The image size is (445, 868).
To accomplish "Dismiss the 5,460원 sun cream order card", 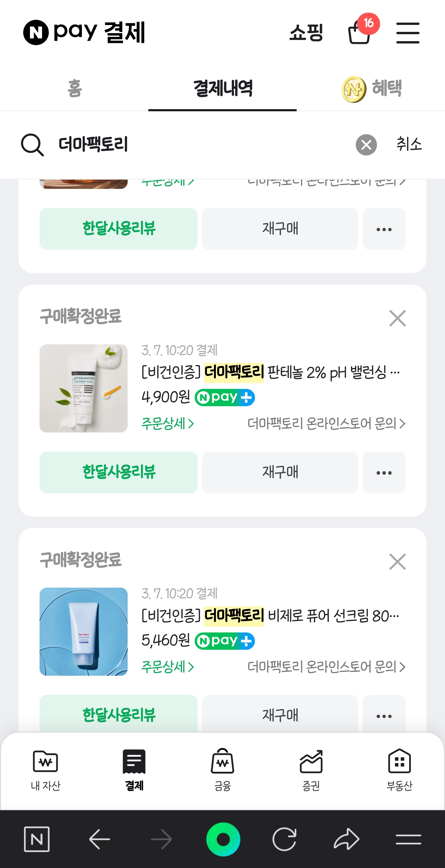I will click(x=397, y=562).
